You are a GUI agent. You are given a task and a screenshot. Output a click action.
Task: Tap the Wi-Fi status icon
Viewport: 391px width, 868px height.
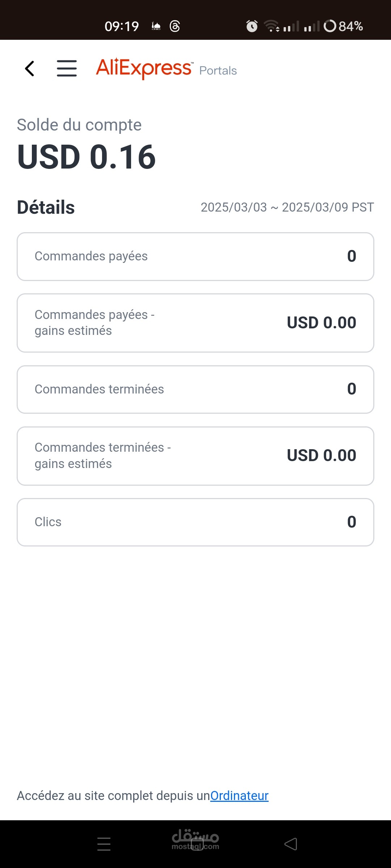coord(271,26)
